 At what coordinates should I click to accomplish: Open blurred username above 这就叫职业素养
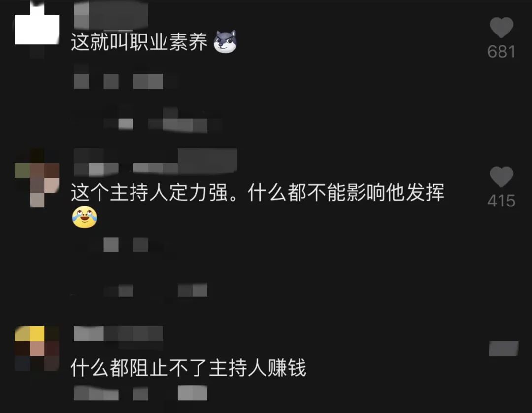pyautogui.click(x=111, y=15)
